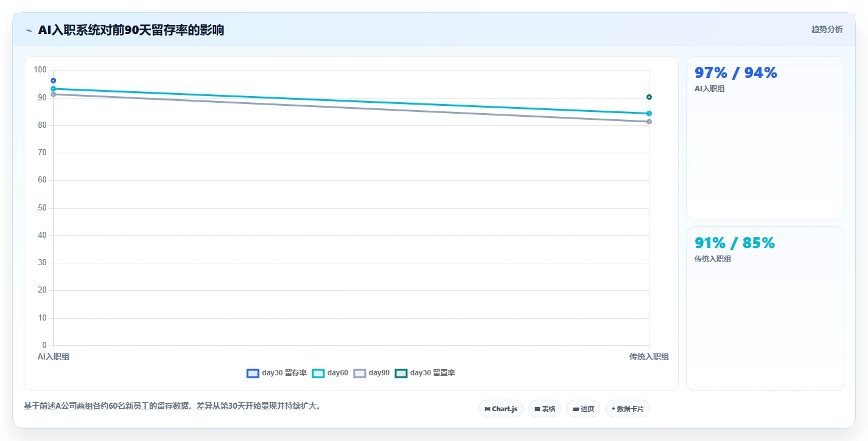Toggle the day30 留存率 legend item
The height and width of the screenshot is (441, 868).
pyautogui.click(x=277, y=373)
